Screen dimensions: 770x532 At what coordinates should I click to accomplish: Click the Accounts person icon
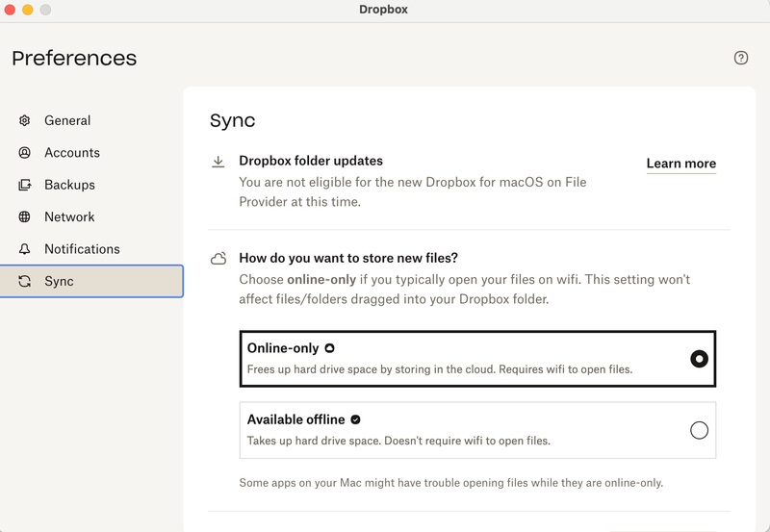coord(25,153)
